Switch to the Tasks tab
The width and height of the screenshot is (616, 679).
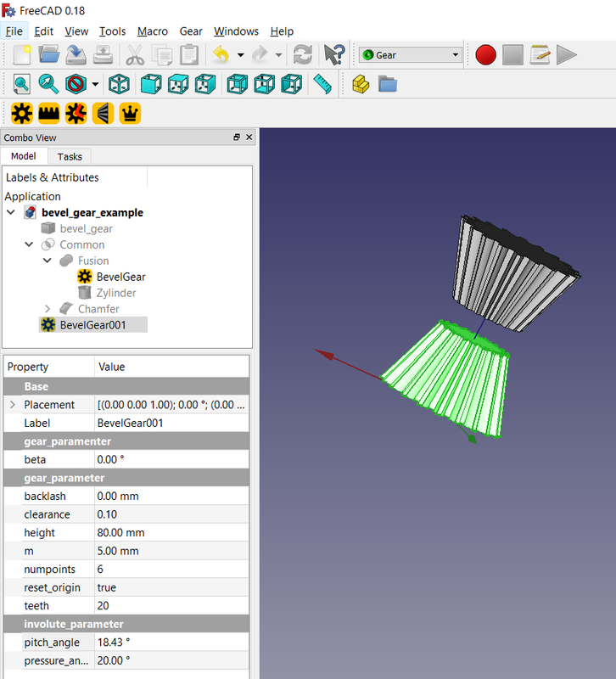(x=70, y=156)
